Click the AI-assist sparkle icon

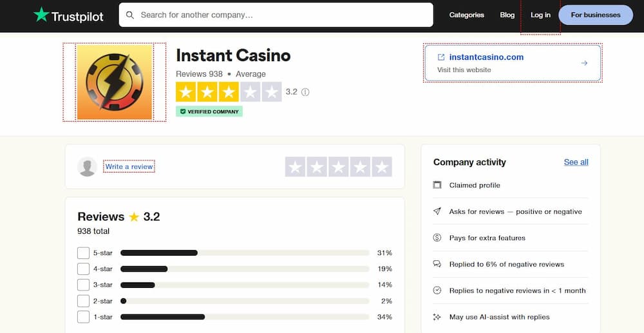(437, 317)
